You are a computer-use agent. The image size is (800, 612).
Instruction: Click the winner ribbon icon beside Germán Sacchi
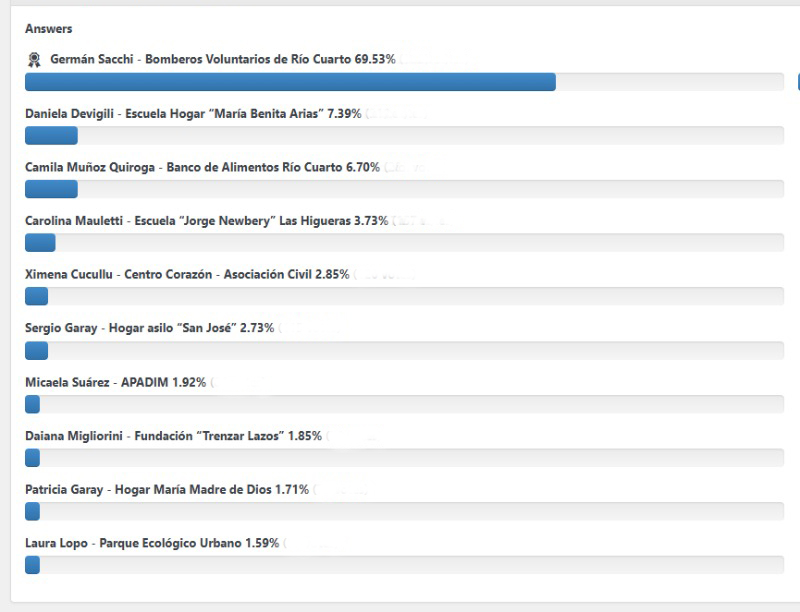pyautogui.click(x=33, y=60)
